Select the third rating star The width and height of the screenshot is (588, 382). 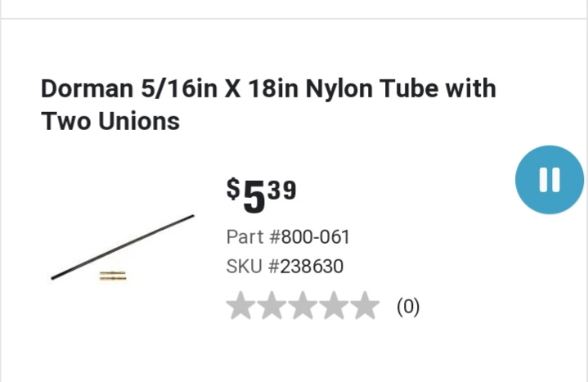(x=303, y=307)
